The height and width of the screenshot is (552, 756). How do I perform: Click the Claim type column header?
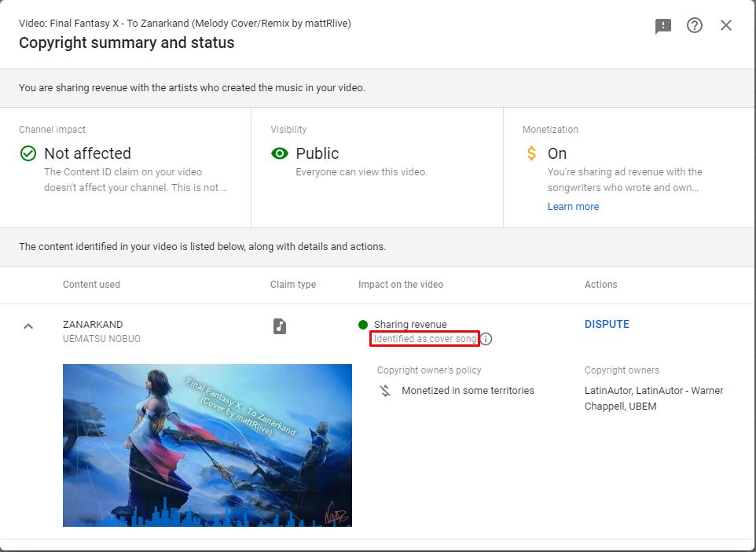click(x=293, y=285)
